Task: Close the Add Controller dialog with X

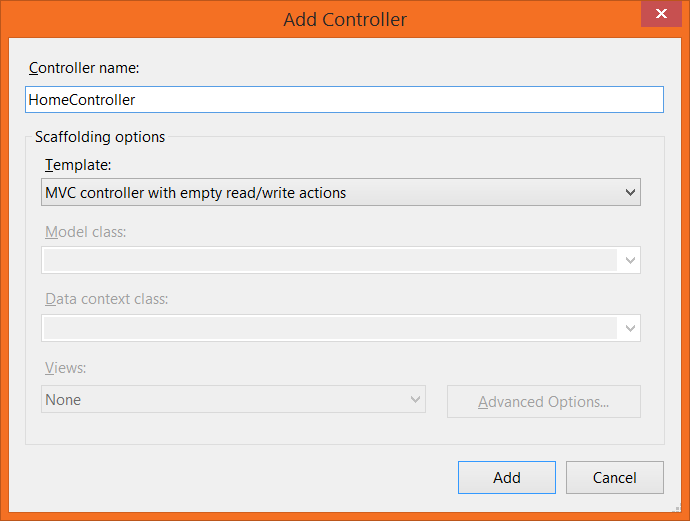Action: (x=659, y=16)
